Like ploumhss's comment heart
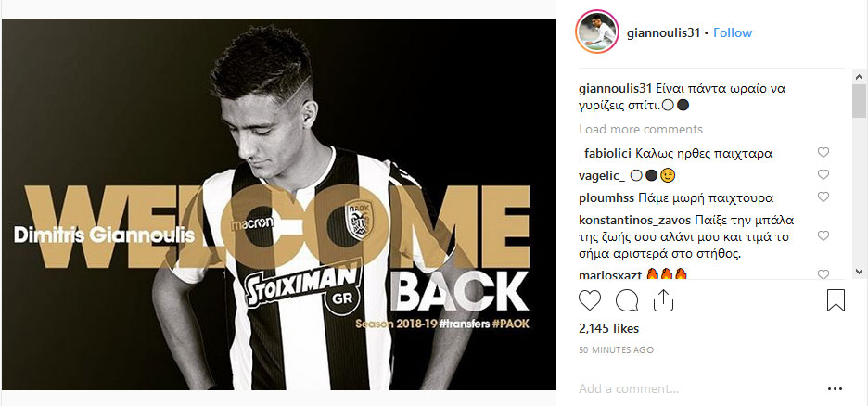This screenshot has height=406, width=868. pyautogui.click(x=823, y=197)
